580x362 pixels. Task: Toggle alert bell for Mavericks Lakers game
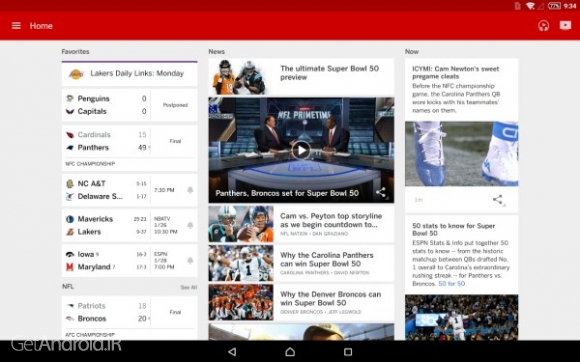coord(190,225)
